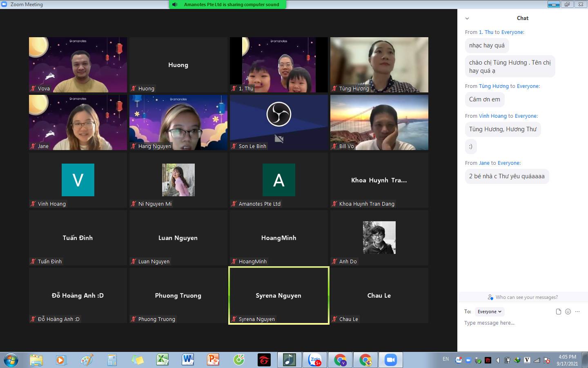
Task: Click Ni Nguyen Mi's profile photo
Action: [178, 180]
